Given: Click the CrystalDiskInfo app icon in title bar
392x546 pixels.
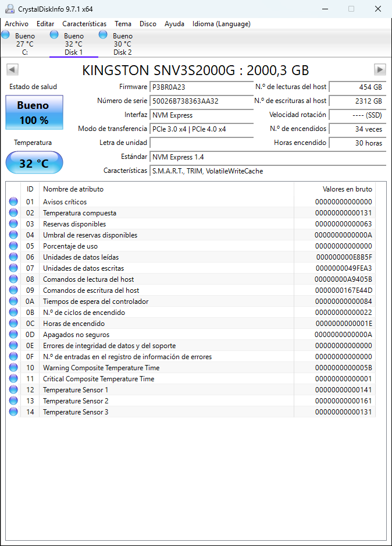Looking at the screenshot, I should [x=10, y=9].
